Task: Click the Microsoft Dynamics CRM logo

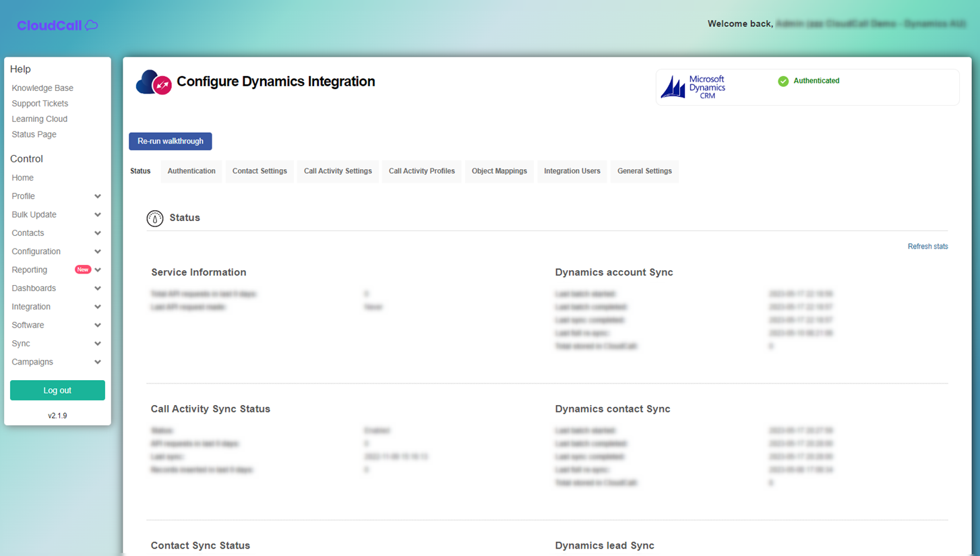Action: [x=693, y=87]
